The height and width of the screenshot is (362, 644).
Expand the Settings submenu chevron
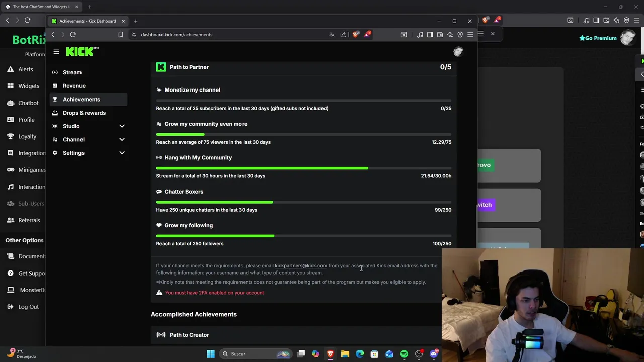tap(122, 153)
